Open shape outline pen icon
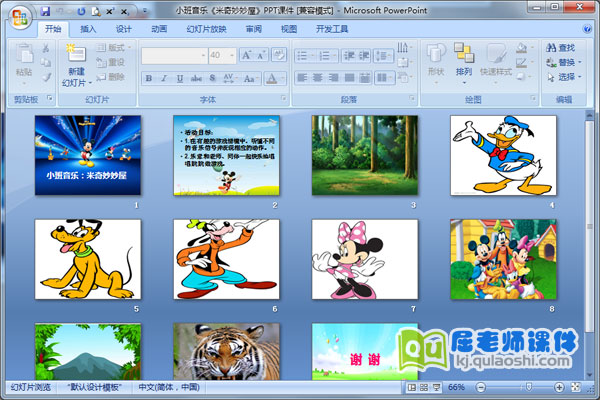600x400 pixels. point(523,62)
